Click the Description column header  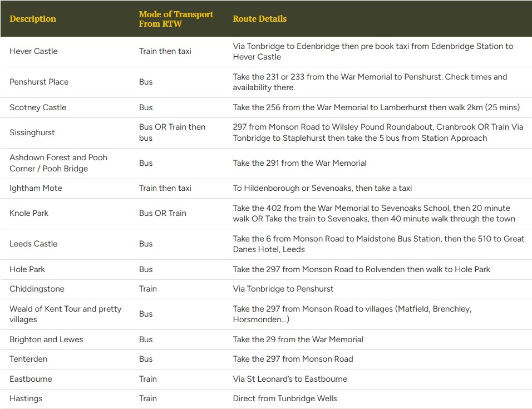click(33, 18)
